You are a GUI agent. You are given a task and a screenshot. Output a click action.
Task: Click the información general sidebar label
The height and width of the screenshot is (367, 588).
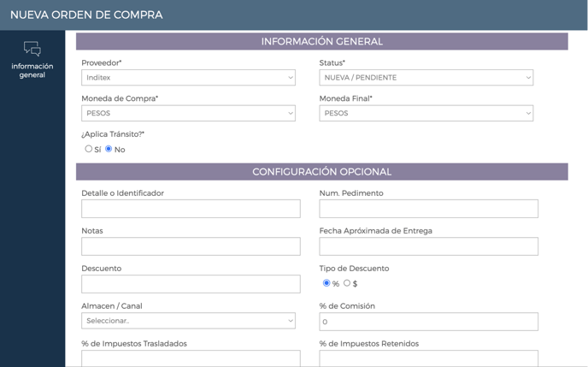[x=32, y=70]
